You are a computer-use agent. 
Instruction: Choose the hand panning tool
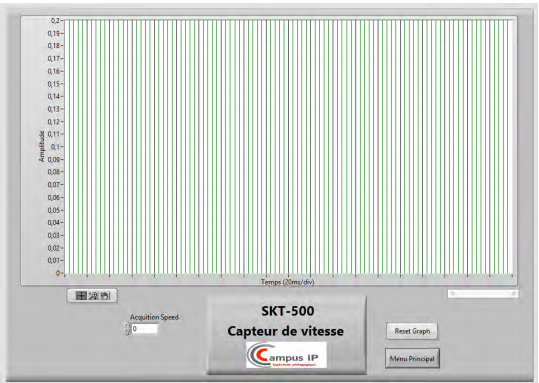coord(105,296)
